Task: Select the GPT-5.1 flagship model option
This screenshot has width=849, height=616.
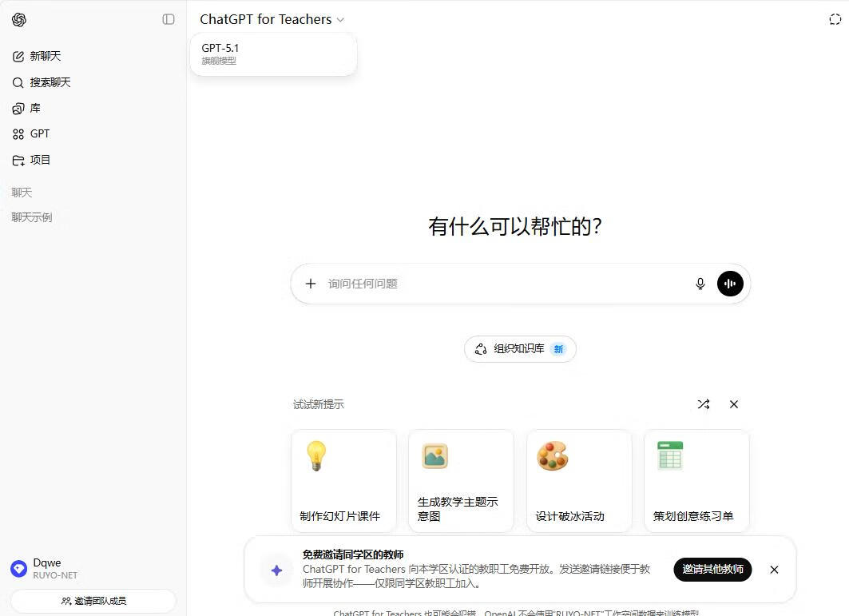Action: tap(272, 54)
